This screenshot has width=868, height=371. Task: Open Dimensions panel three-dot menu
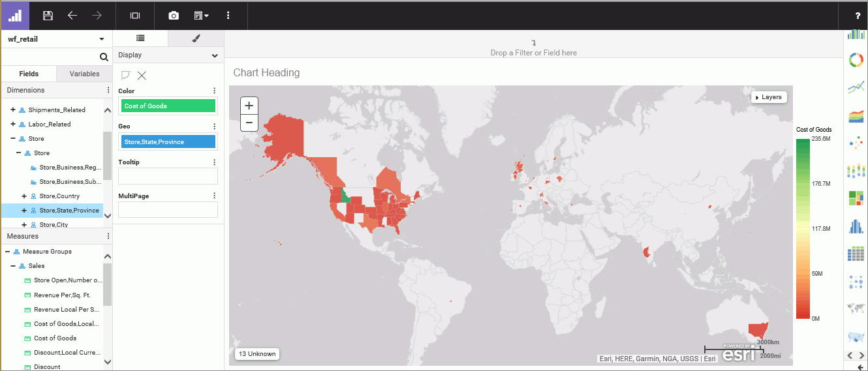click(x=108, y=90)
